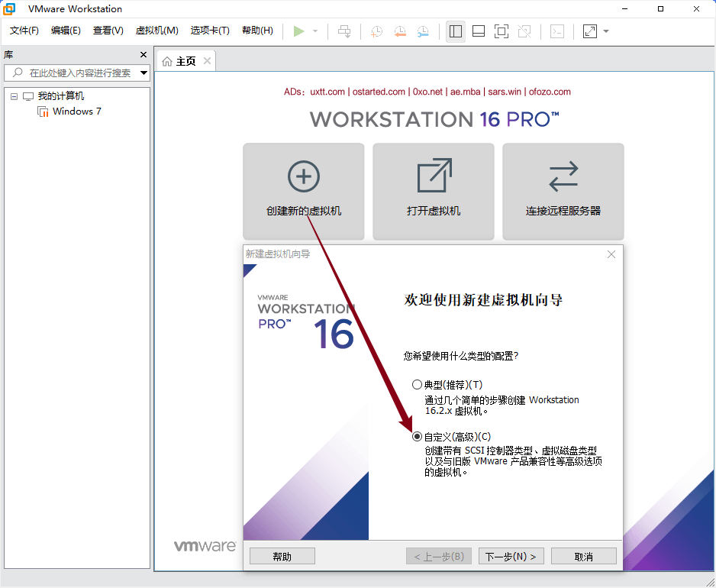Open the 虚拟机(M) menu
Image resolution: width=716 pixels, height=588 pixels.
(x=157, y=31)
